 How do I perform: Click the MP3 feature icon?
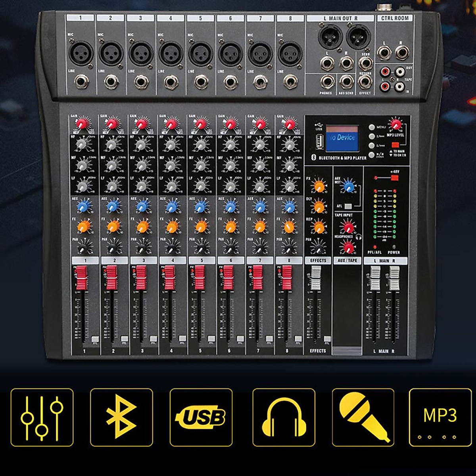point(440,417)
